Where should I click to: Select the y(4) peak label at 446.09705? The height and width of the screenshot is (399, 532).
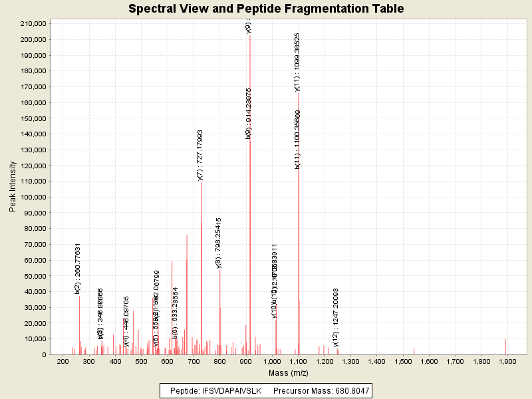pyautogui.click(x=126, y=321)
